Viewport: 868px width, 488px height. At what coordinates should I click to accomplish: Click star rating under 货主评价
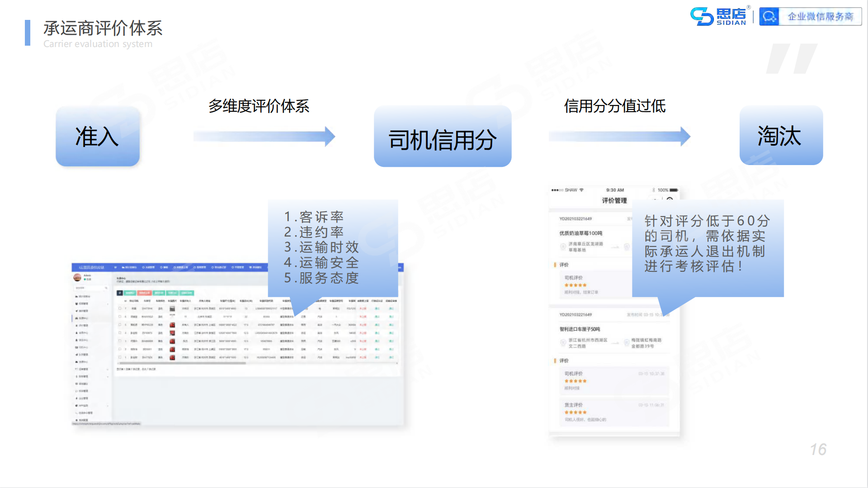pyautogui.click(x=576, y=412)
